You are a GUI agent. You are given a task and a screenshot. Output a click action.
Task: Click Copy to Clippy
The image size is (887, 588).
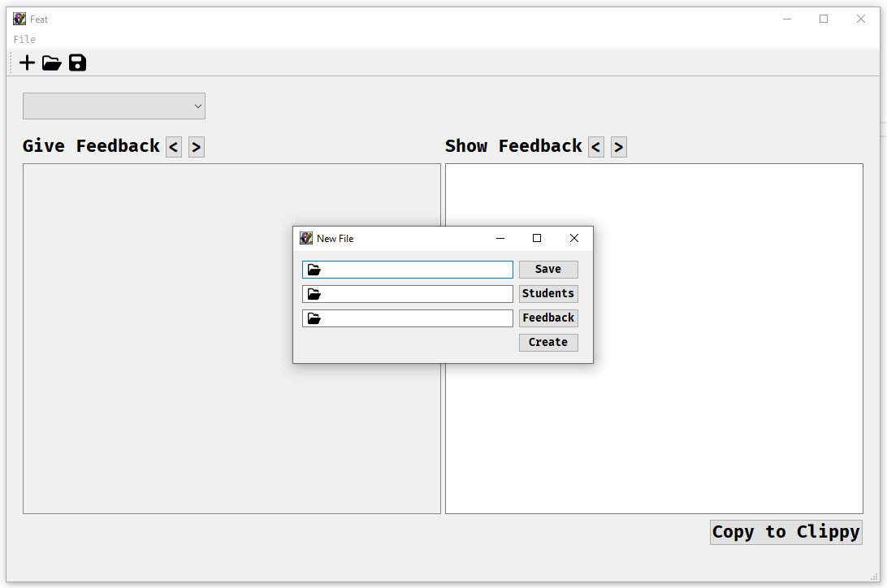tap(785, 532)
